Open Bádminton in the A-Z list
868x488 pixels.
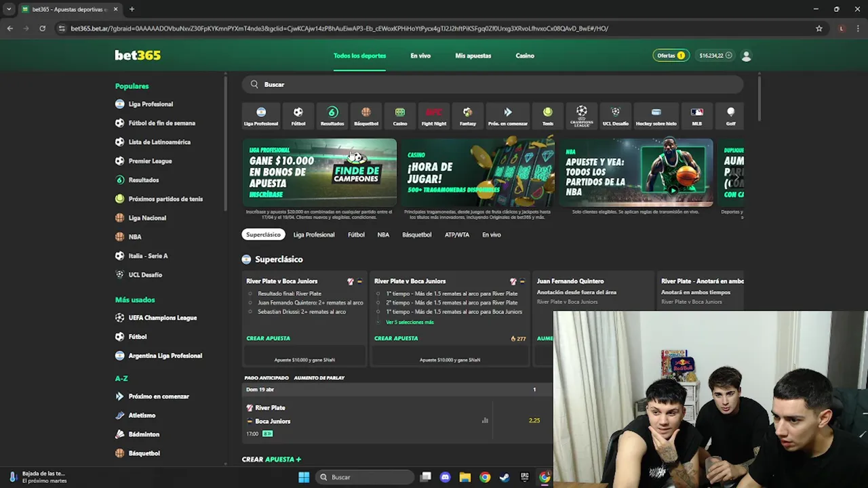click(144, 434)
